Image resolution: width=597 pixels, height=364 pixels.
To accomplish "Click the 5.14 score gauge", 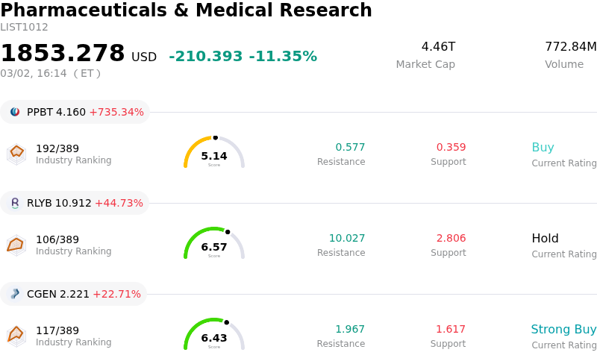I will coord(214,153).
